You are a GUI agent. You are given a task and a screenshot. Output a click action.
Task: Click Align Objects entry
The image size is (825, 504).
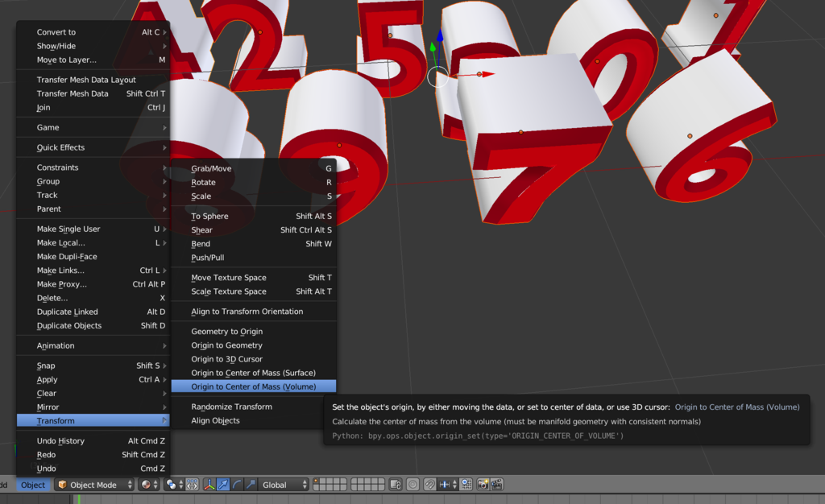coord(254,420)
